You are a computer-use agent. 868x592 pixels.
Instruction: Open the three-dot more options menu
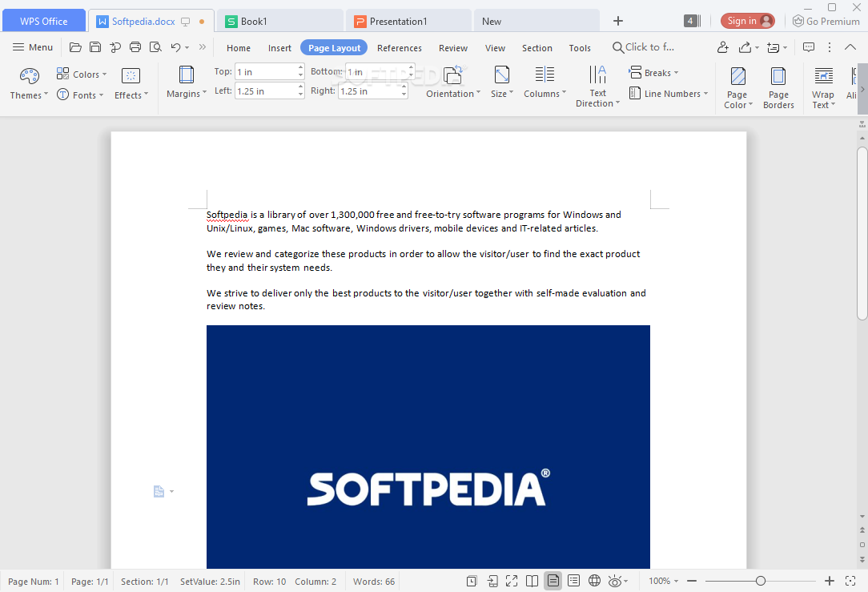tap(830, 47)
